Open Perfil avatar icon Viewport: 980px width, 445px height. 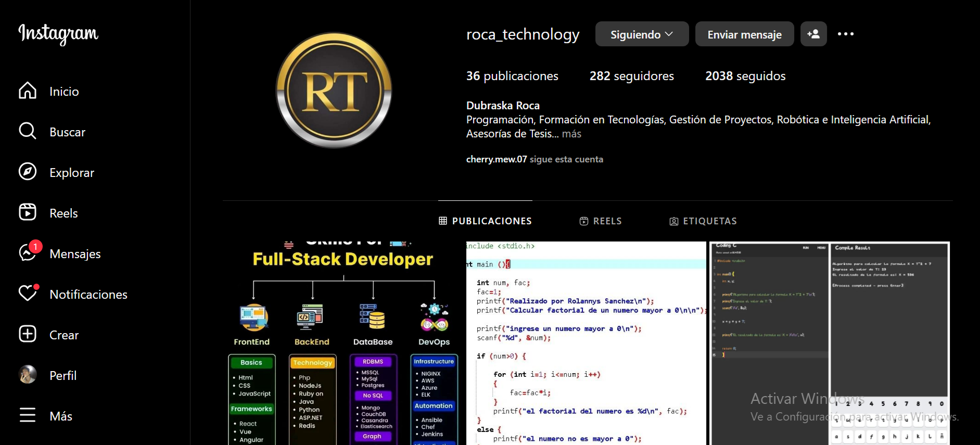[28, 375]
